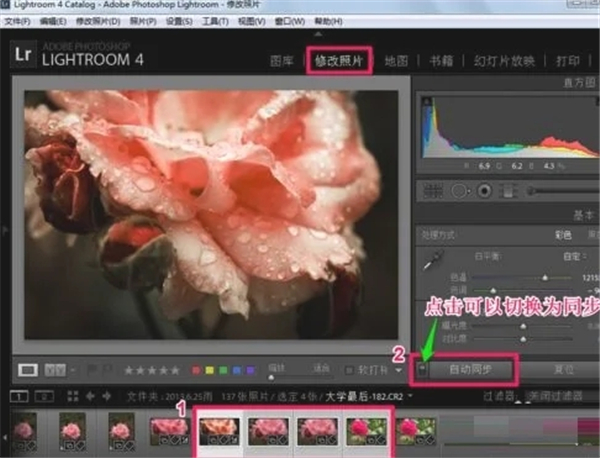This screenshot has height=458, width=600.
Task: Open the 工具(T) menu
Action: [215, 21]
